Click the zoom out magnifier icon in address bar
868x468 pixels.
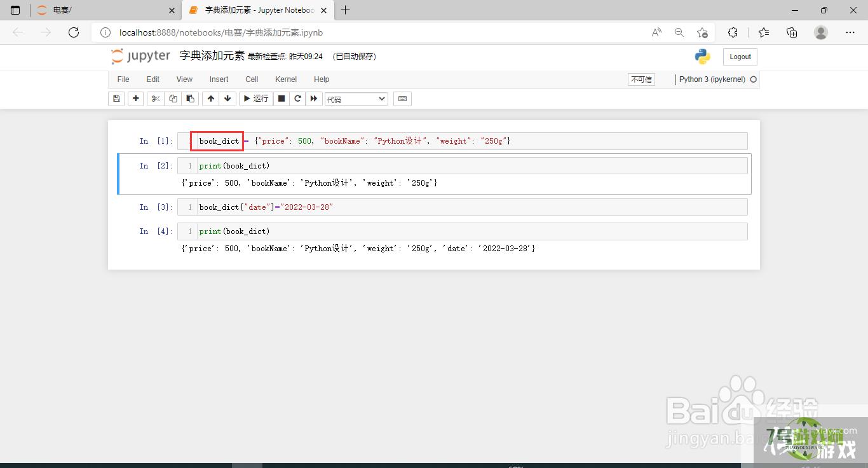pos(679,32)
